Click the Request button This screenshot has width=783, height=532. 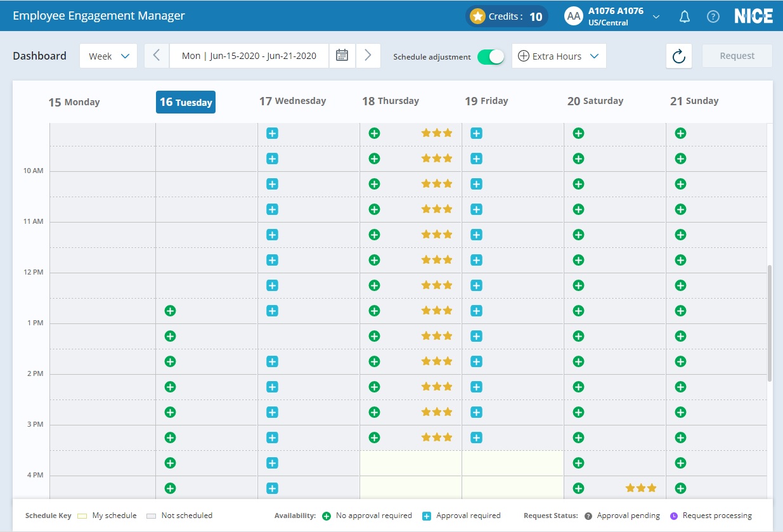737,56
